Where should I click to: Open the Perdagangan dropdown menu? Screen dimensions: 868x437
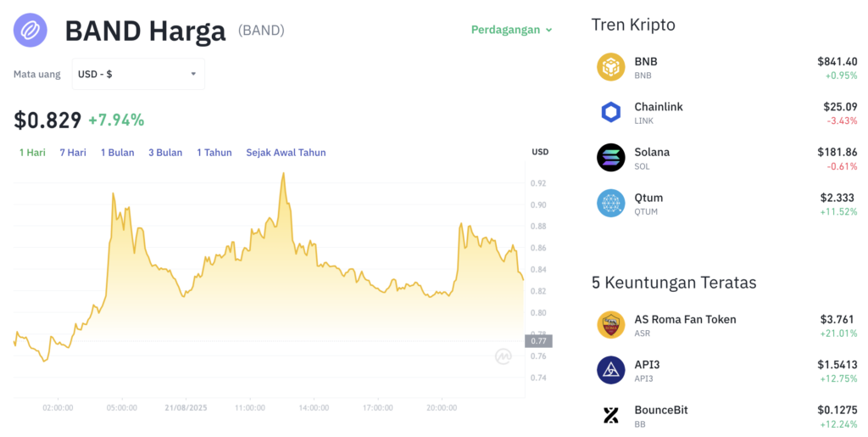[511, 30]
